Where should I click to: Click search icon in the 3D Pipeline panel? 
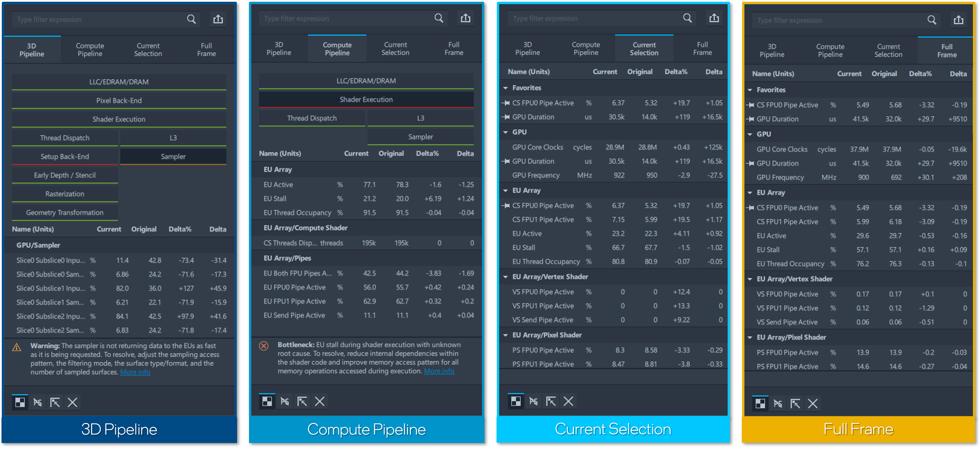pyautogui.click(x=191, y=19)
